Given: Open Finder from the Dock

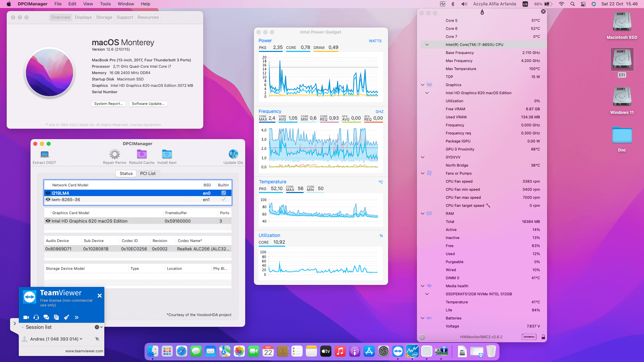Looking at the screenshot, I should click(153, 351).
